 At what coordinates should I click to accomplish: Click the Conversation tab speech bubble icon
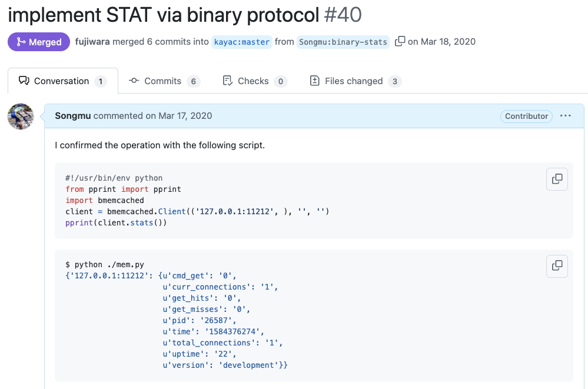pyautogui.click(x=24, y=81)
